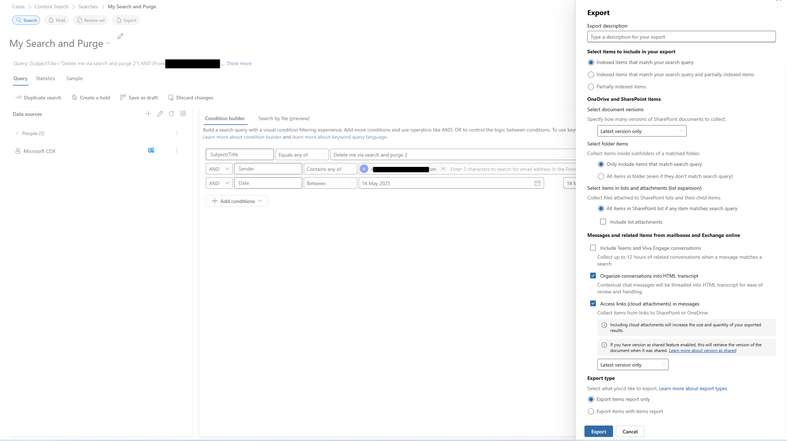
Task: Select indexed and partially indexed items option
Action: coord(591,75)
